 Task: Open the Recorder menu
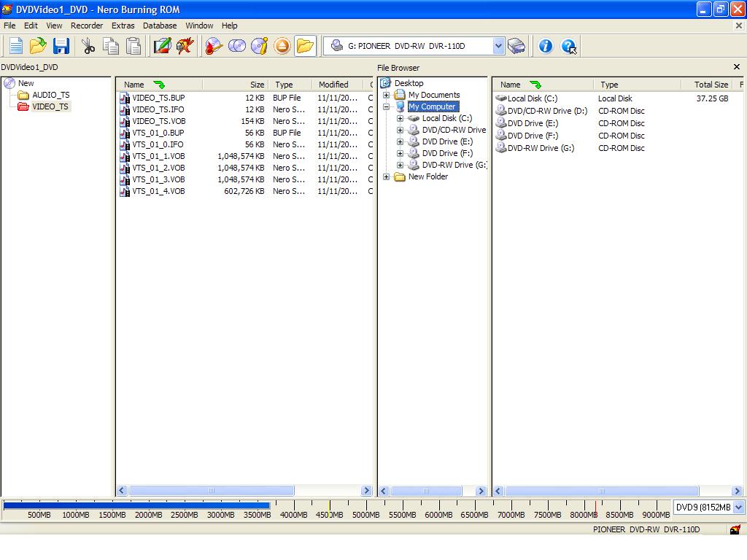87,26
